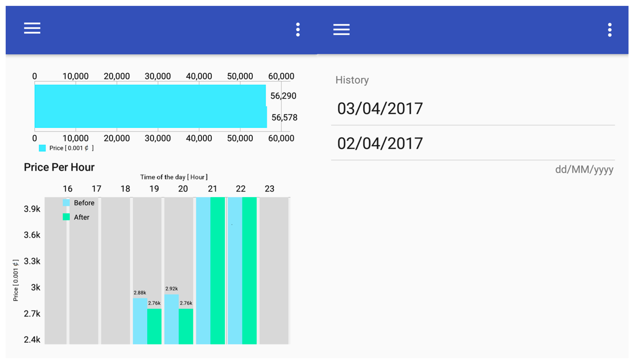Screen dimensions: 636x364
Task: Select the 03/04/2017 history entry
Action: coord(380,108)
